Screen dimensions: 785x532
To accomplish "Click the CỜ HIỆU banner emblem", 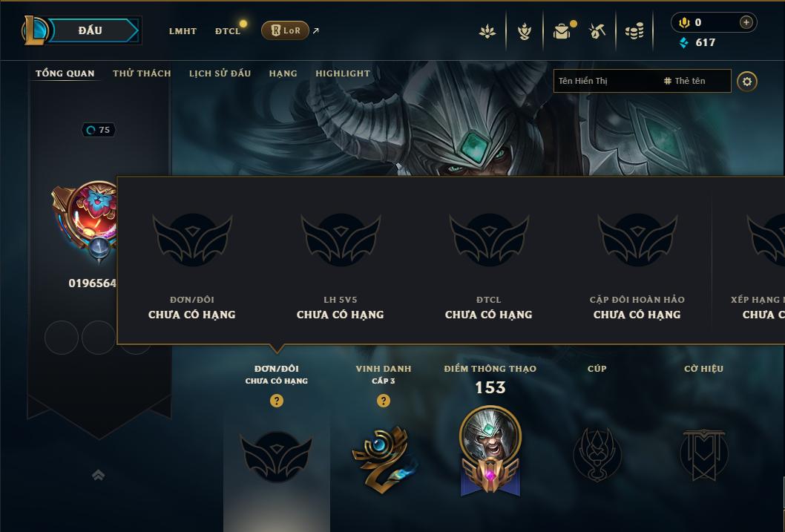I will [703, 454].
